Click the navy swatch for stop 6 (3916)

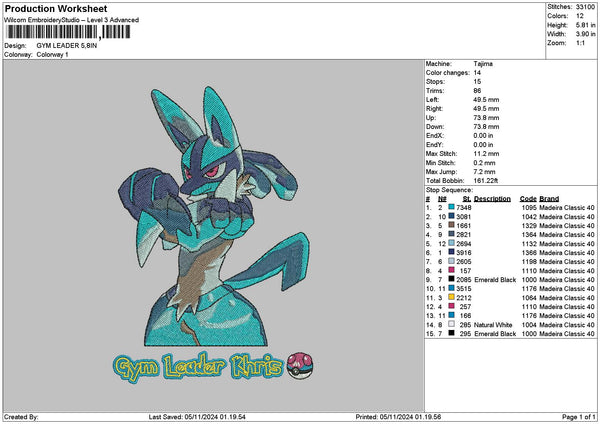pos(452,252)
